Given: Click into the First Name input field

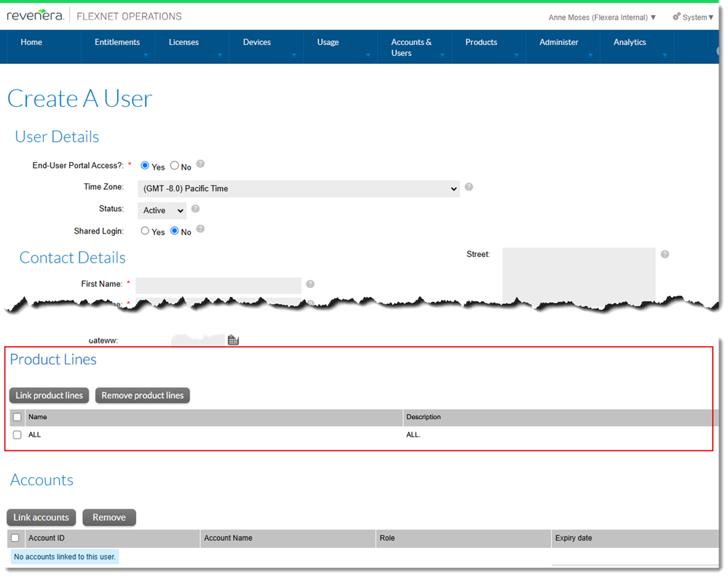Looking at the screenshot, I should click(x=218, y=285).
